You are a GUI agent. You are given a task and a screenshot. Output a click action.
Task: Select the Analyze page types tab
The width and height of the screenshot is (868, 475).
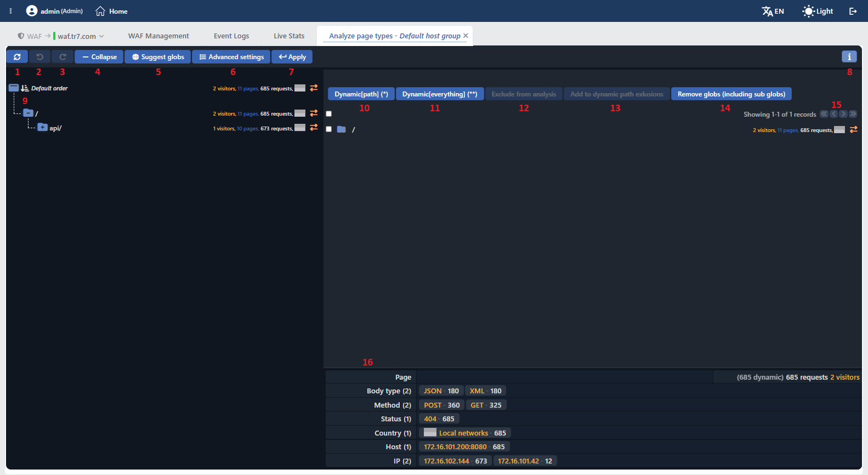click(395, 36)
